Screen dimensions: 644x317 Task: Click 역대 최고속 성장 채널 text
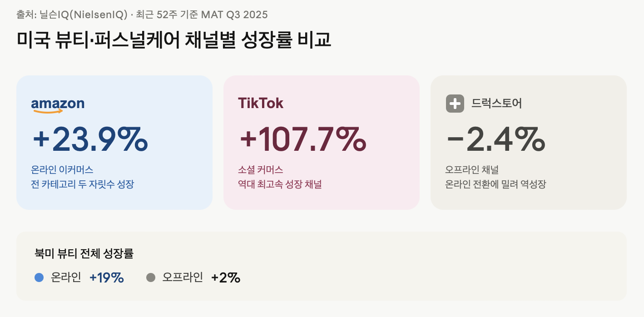[x=280, y=185]
